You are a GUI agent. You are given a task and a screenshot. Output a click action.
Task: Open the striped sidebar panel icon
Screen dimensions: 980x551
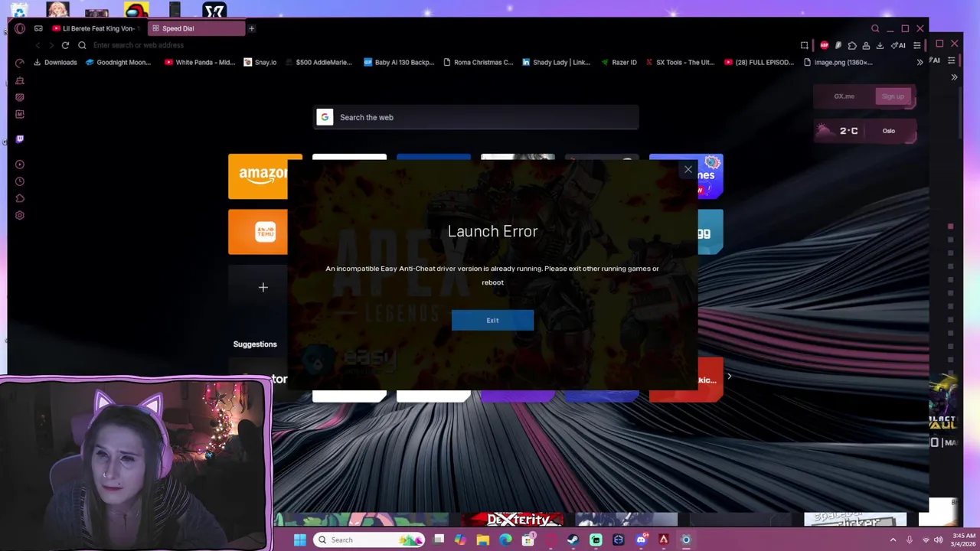point(20,97)
